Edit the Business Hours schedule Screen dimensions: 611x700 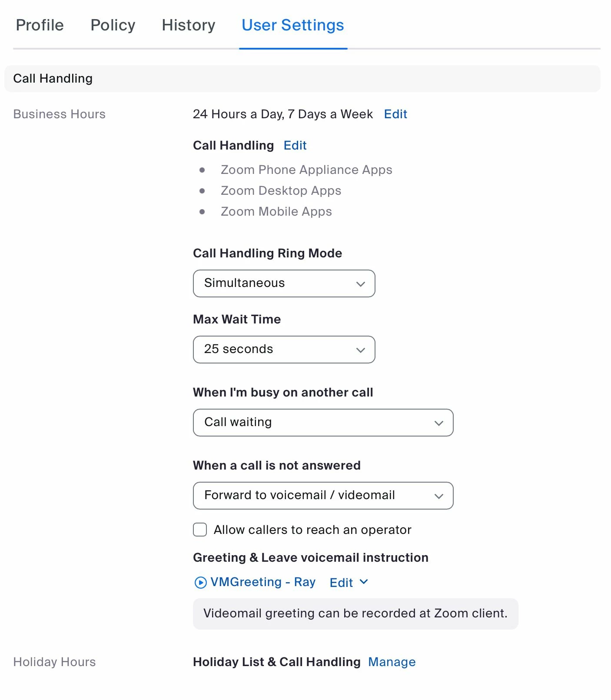tap(395, 114)
